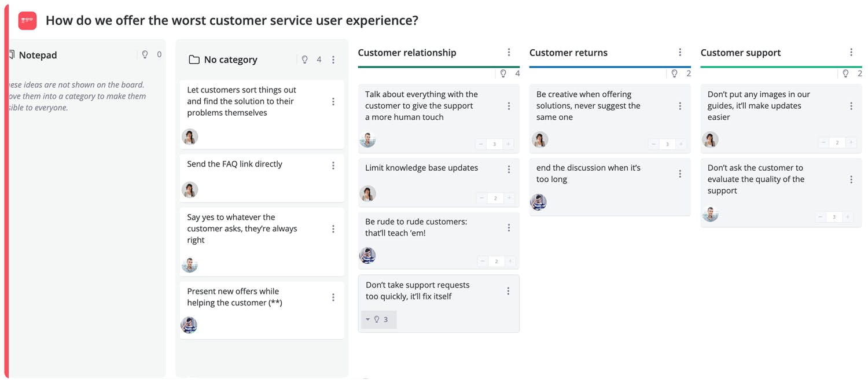Select the 'Present new offers' idea card

point(255,297)
